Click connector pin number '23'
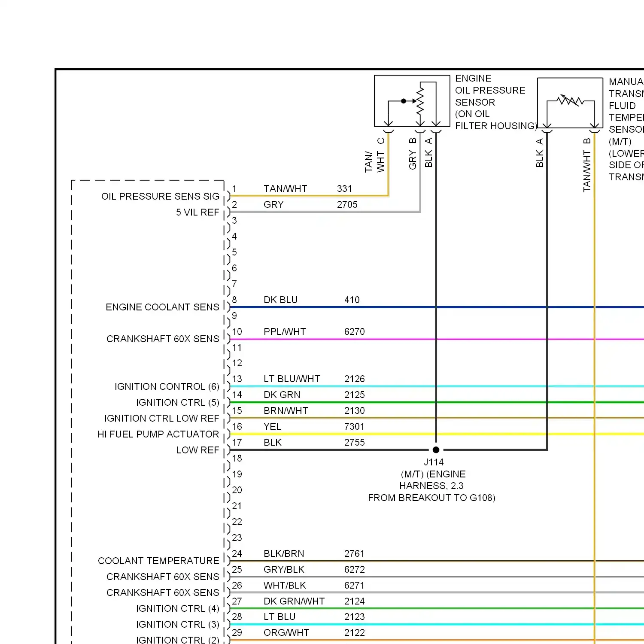The height and width of the screenshot is (644, 644). 237,538
